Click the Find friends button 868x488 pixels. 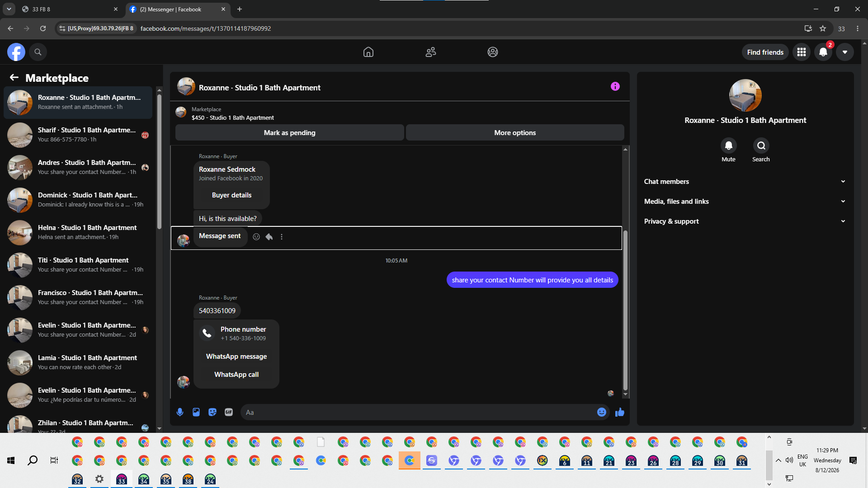[x=765, y=52]
